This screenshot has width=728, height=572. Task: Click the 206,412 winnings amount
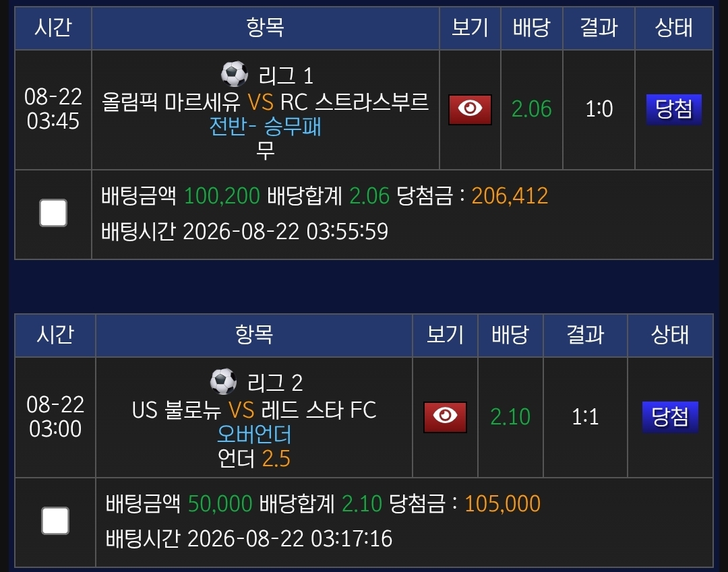(510, 196)
